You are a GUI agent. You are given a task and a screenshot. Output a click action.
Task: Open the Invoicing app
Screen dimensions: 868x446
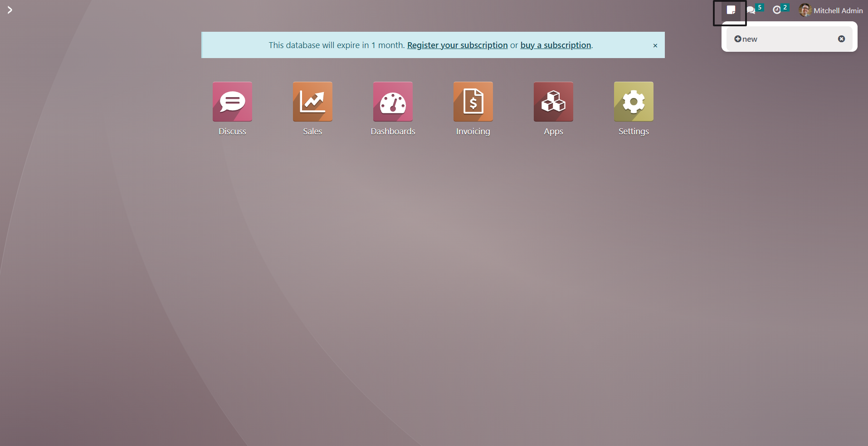tap(473, 102)
